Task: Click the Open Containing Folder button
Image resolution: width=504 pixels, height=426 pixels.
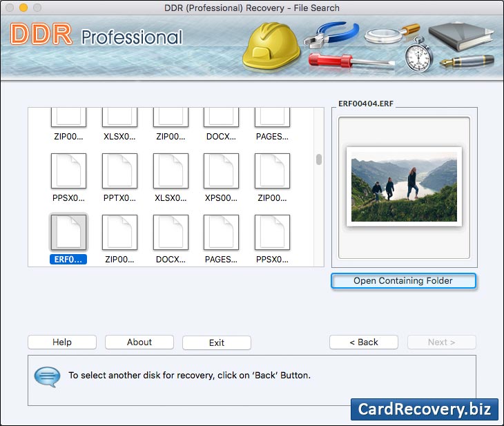Action: [x=403, y=281]
